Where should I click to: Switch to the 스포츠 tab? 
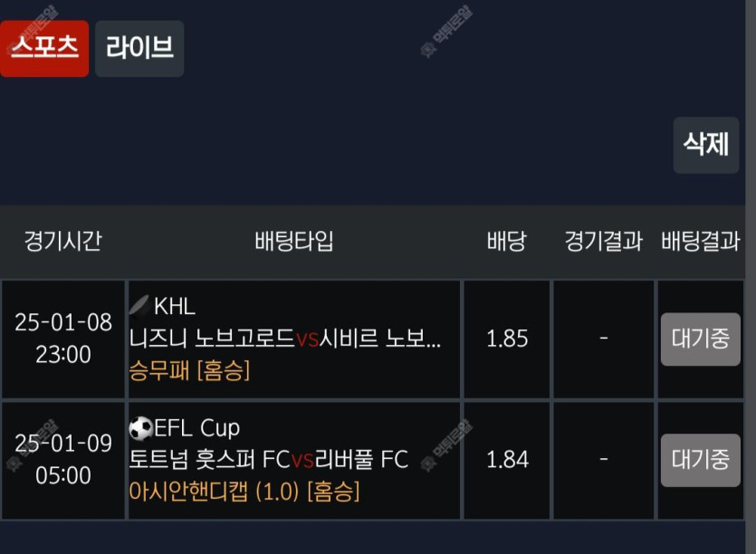pyautogui.click(x=44, y=49)
